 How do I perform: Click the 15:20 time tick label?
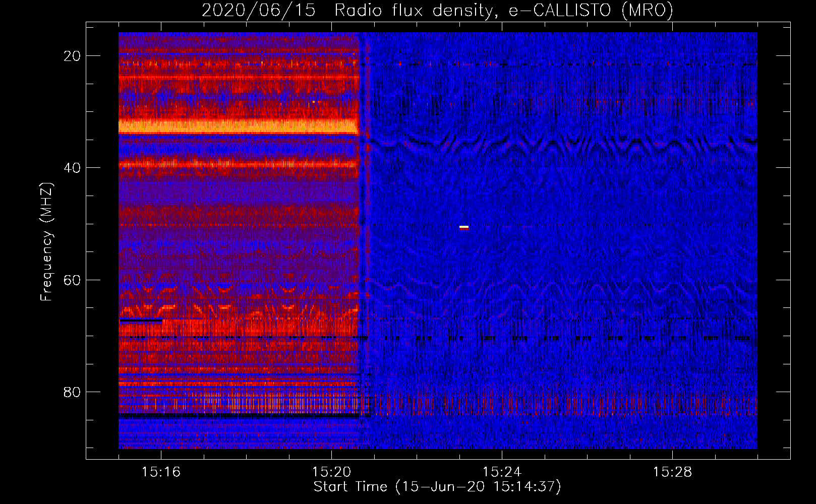[x=331, y=472]
